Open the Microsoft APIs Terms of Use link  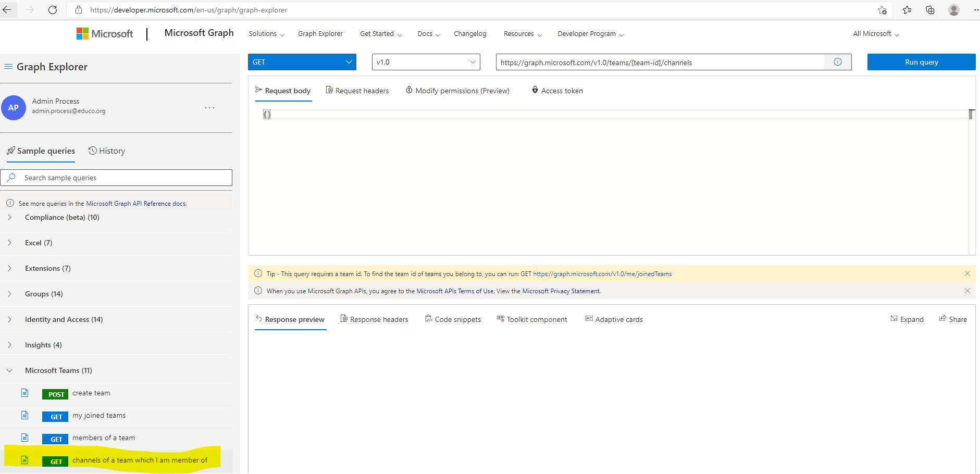pos(455,291)
